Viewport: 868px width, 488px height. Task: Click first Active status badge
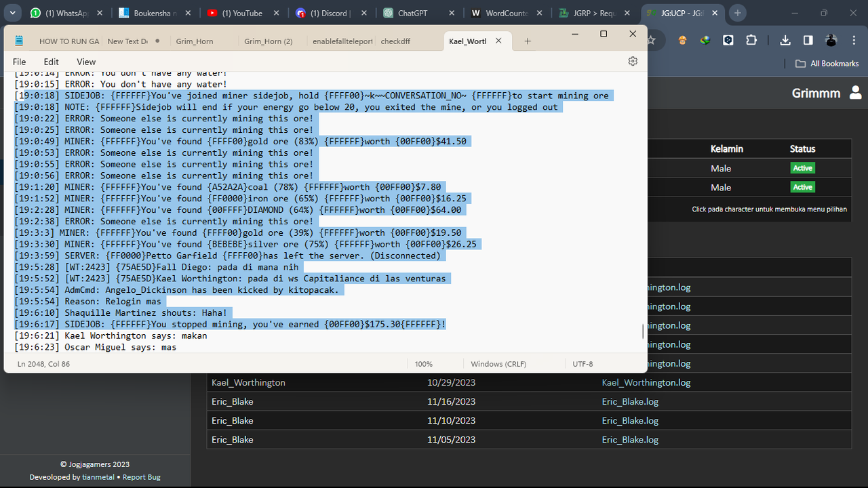[x=802, y=168]
